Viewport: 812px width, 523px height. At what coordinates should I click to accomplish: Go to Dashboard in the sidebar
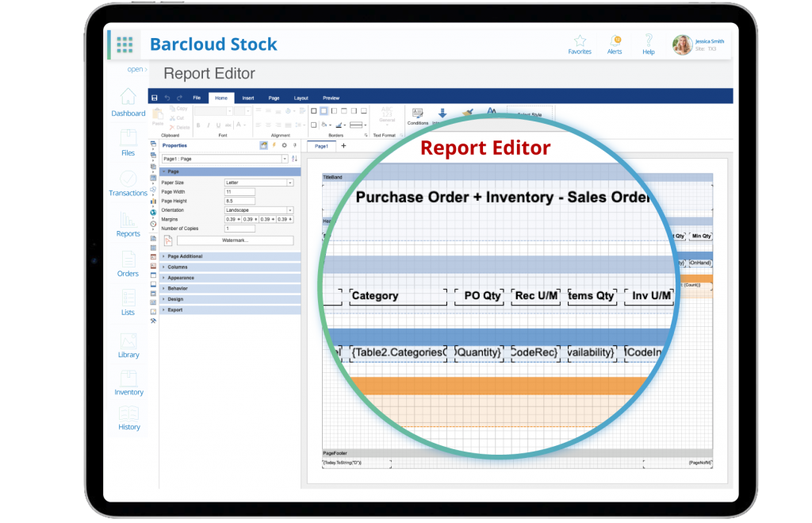[128, 102]
